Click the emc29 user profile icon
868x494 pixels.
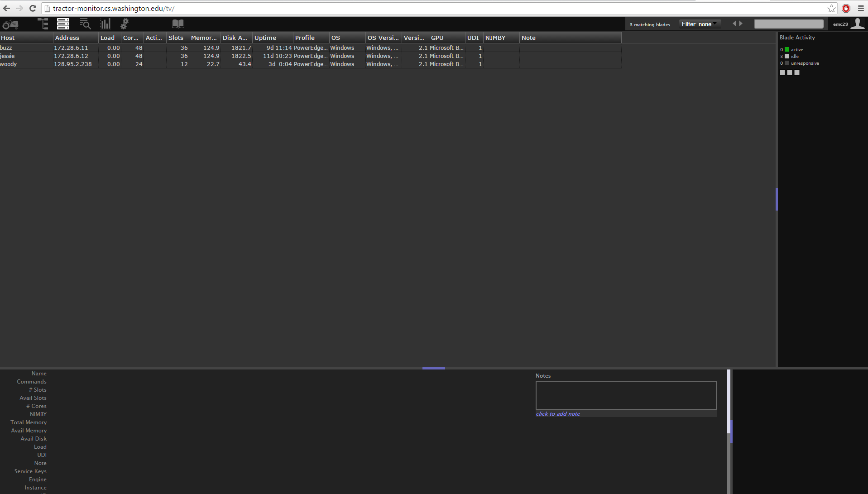[x=857, y=24]
